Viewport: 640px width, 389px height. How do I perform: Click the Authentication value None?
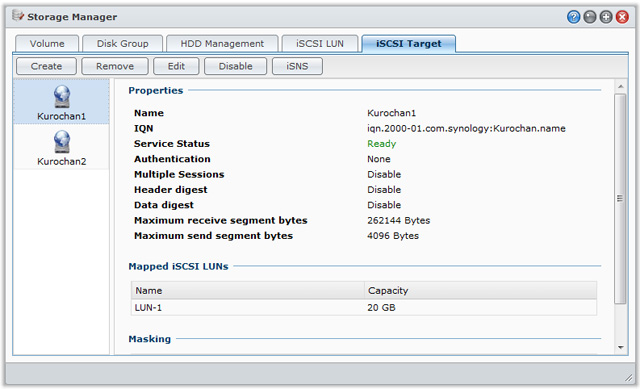pos(379,159)
